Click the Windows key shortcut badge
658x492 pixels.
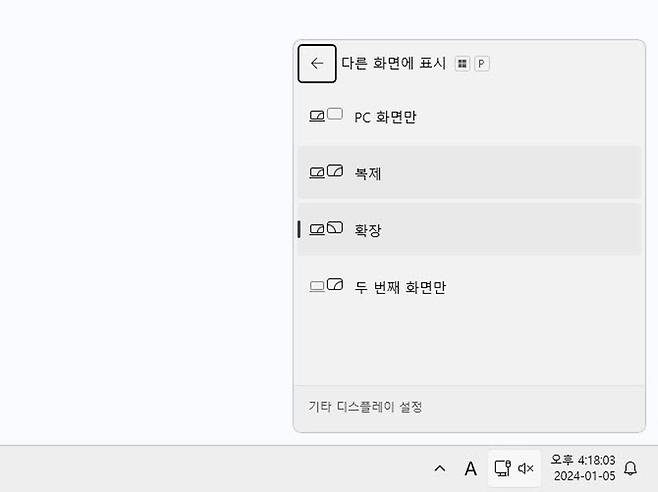pyautogui.click(x=462, y=64)
